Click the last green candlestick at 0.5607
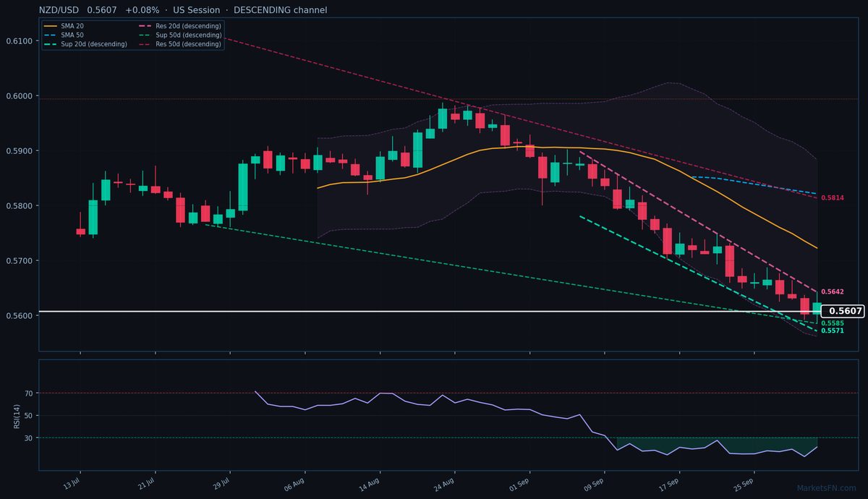This screenshot has height=499, width=868. (817, 309)
